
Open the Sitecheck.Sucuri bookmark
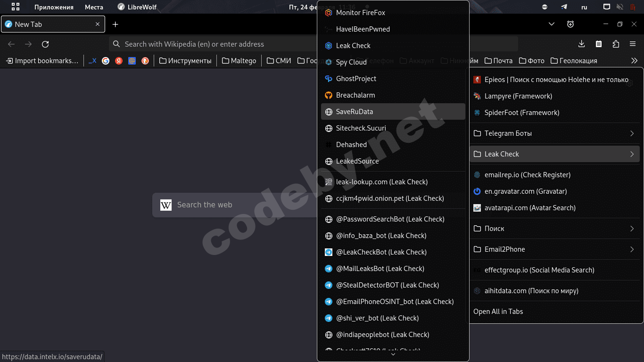[393, 128]
